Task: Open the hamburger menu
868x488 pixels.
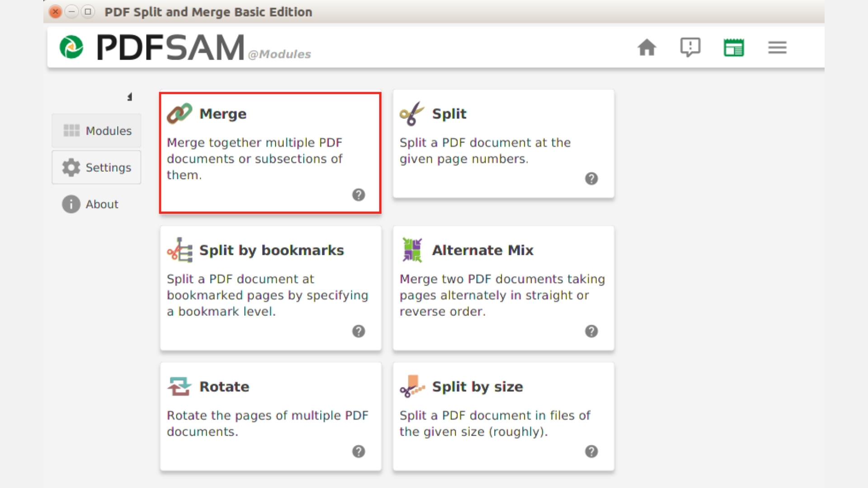Action: tap(777, 47)
